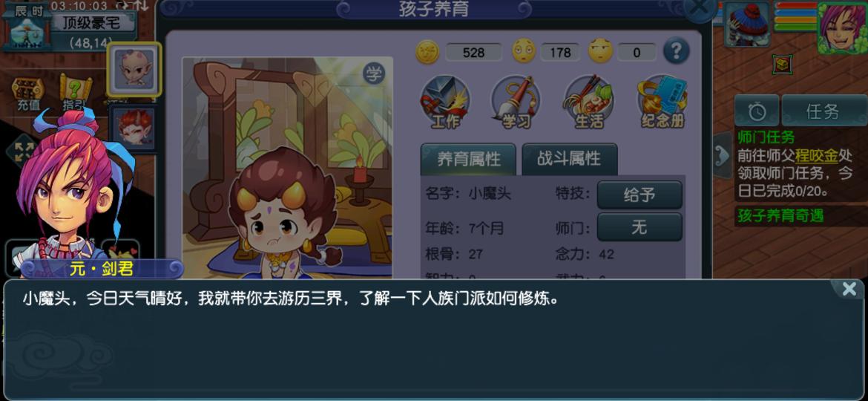Select the 养育属性 tab
This screenshot has height=401, width=868.
pos(468,159)
